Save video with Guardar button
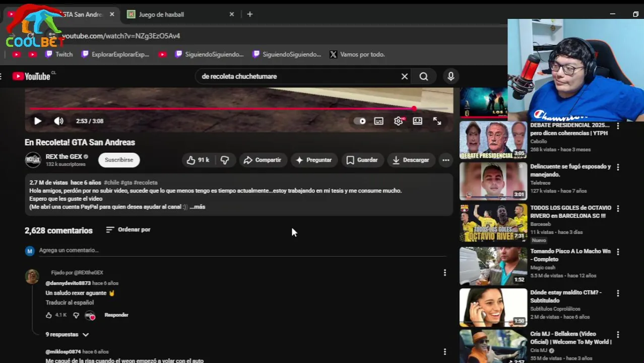Image resolution: width=644 pixels, height=363 pixels. pos(362,160)
